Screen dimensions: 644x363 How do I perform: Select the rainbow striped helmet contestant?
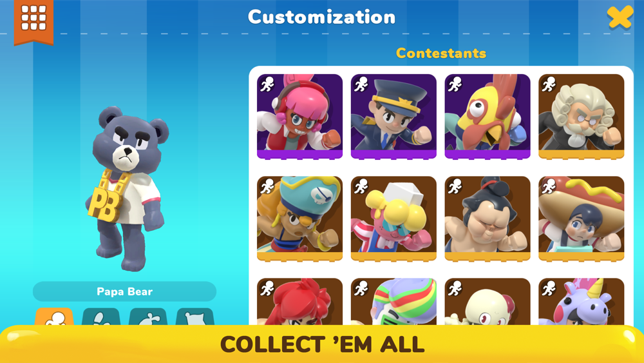(393, 302)
